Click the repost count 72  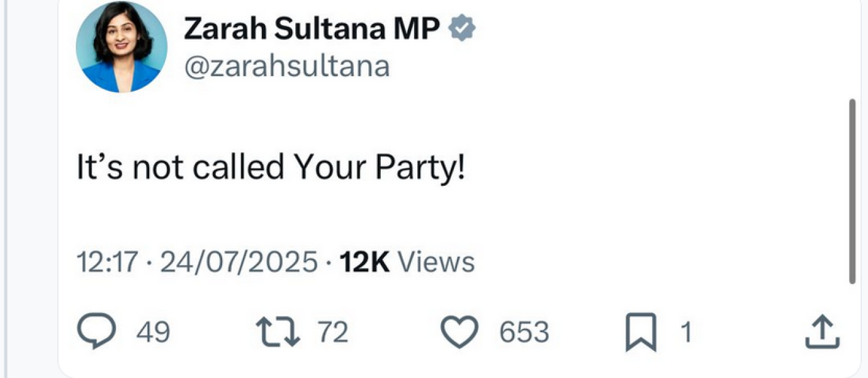pyautogui.click(x=332, y=333)
